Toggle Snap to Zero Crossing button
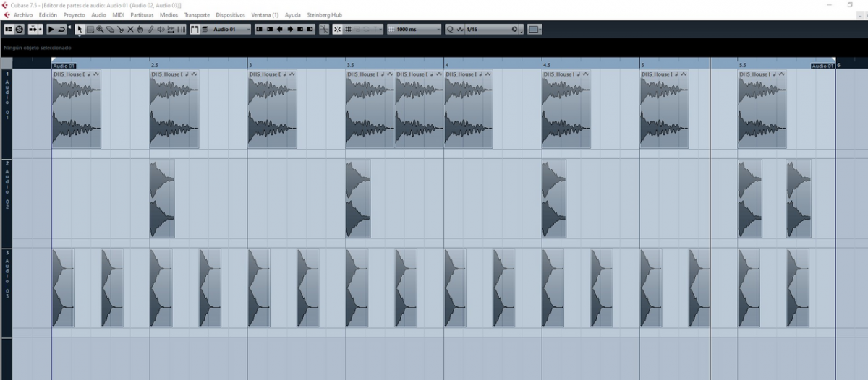 pyautogui.click(x=324, y=29)
